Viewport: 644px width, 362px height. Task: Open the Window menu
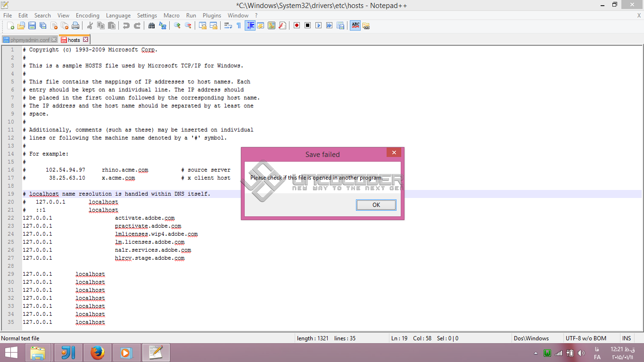(238, 15)
